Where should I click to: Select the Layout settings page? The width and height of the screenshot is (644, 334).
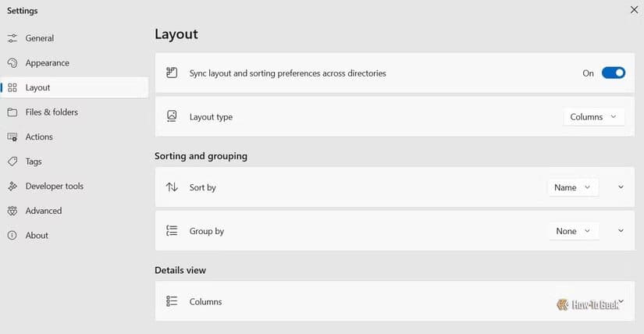click(74, 87)
